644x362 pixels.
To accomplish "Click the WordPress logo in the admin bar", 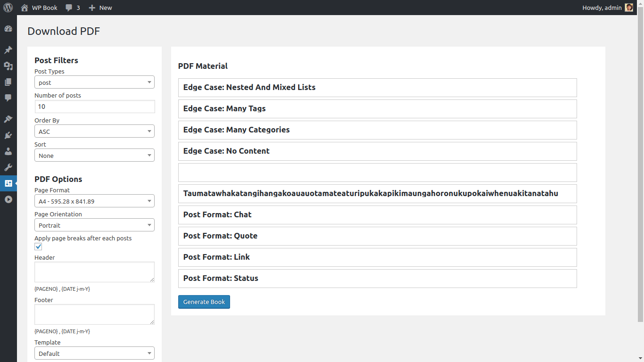I will tap(8, 8).
